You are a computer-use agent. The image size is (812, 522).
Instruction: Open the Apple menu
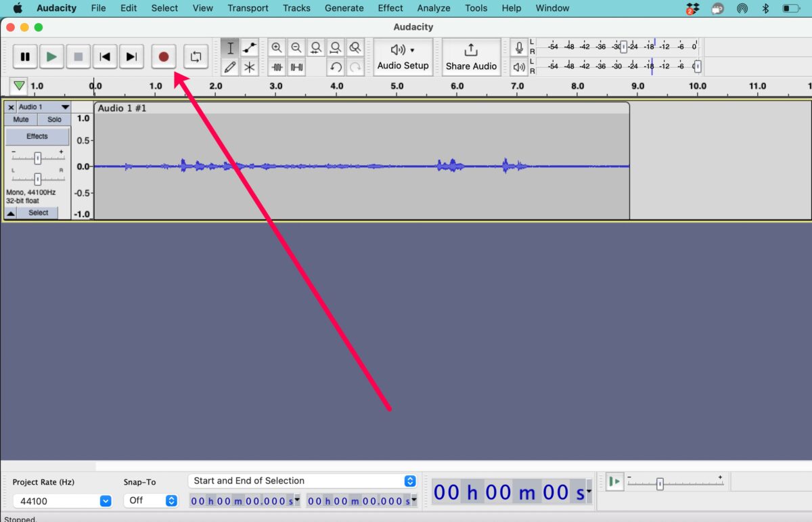pos(18,8)
